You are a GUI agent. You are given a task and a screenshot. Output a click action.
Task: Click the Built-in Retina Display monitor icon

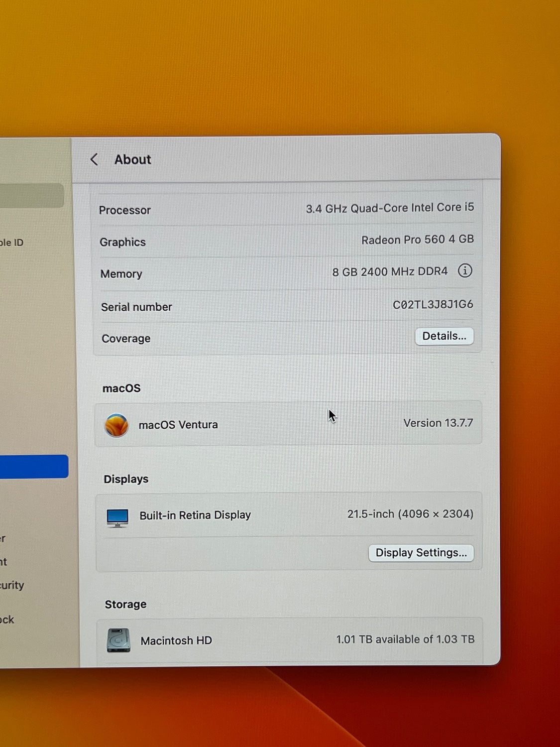pyautogui.click(x=117, y=517)
